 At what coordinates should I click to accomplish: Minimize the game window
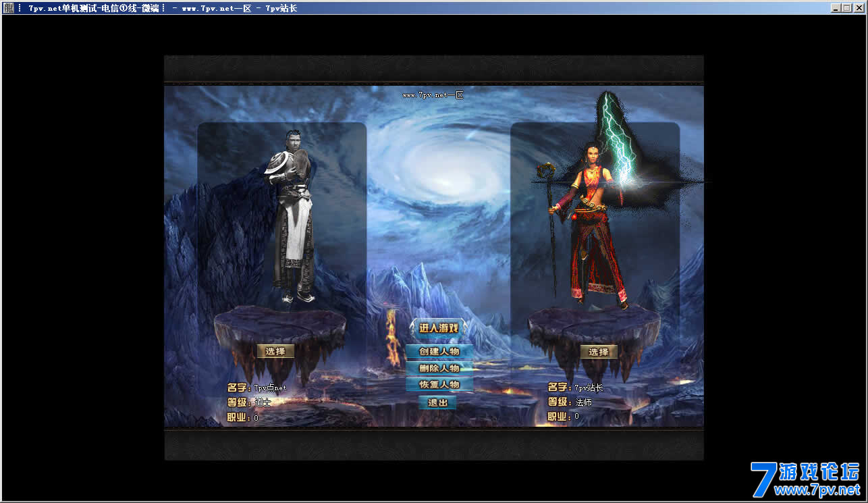tap(836, 8)
